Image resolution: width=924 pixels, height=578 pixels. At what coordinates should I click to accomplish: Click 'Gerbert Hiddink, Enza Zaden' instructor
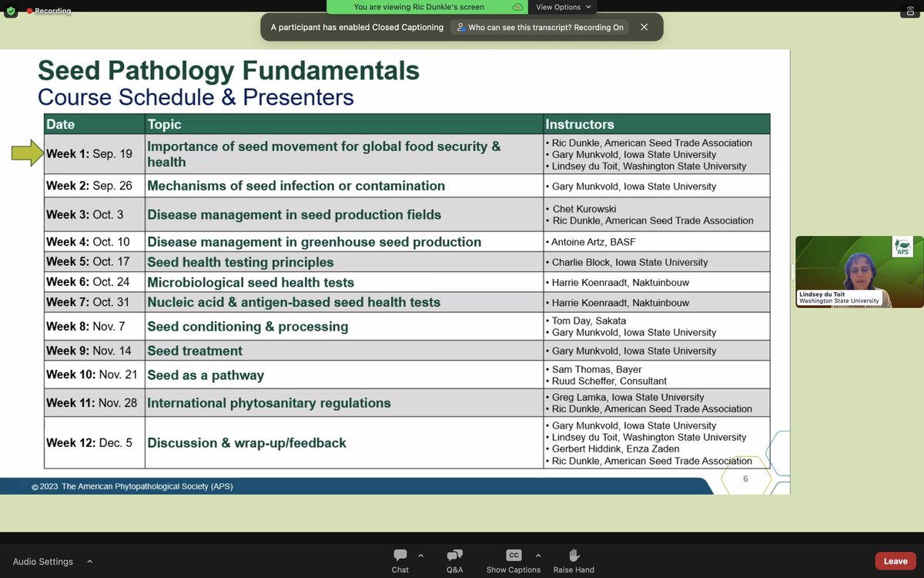click(615, 449)
